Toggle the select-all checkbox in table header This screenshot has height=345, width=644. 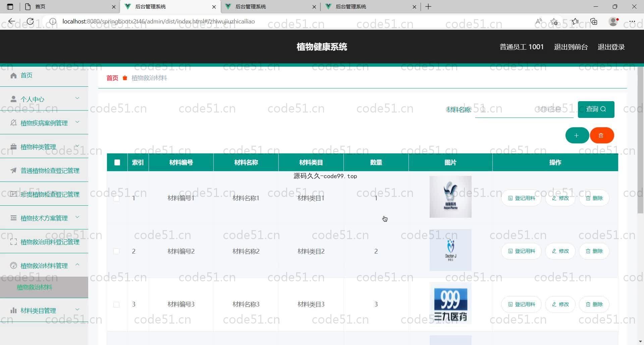[117, 162]
